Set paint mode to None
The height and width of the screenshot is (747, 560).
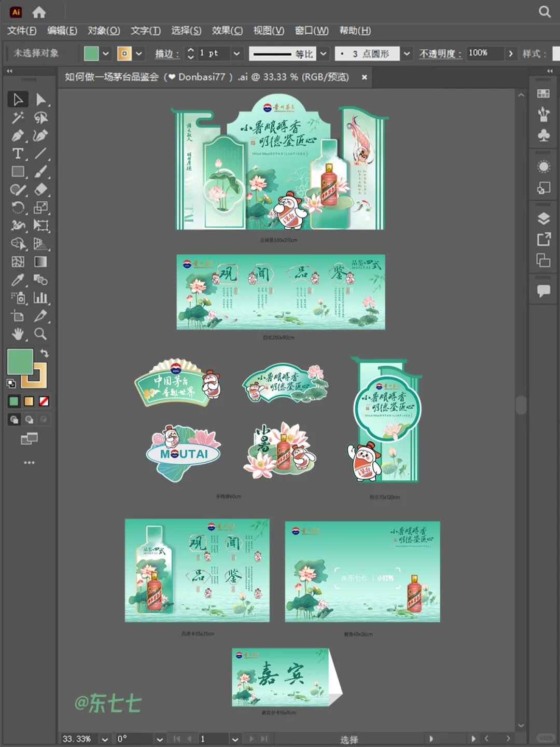point(44,402)
